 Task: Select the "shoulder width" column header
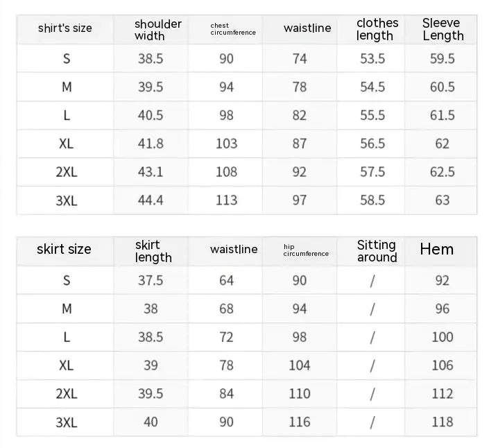(157, 29)
